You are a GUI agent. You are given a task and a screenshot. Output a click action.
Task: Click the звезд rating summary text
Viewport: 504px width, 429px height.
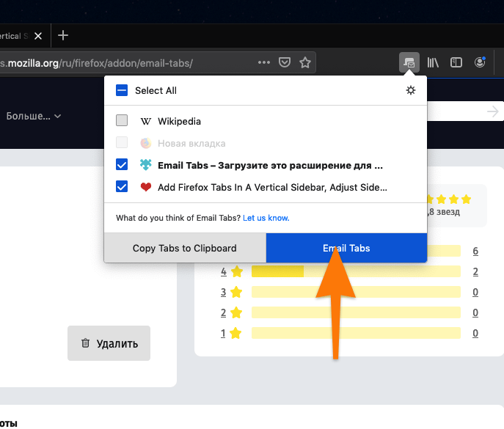click(x=444, y=212)
